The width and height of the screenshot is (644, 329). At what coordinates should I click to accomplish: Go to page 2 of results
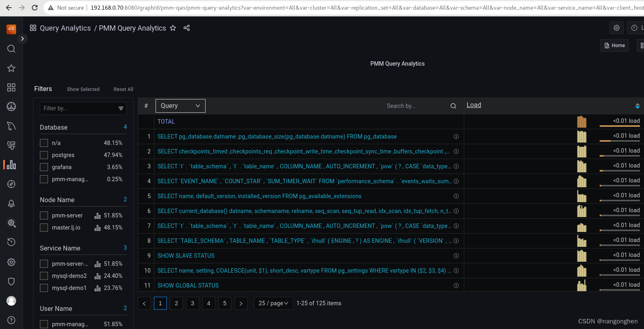click(177, 303)
